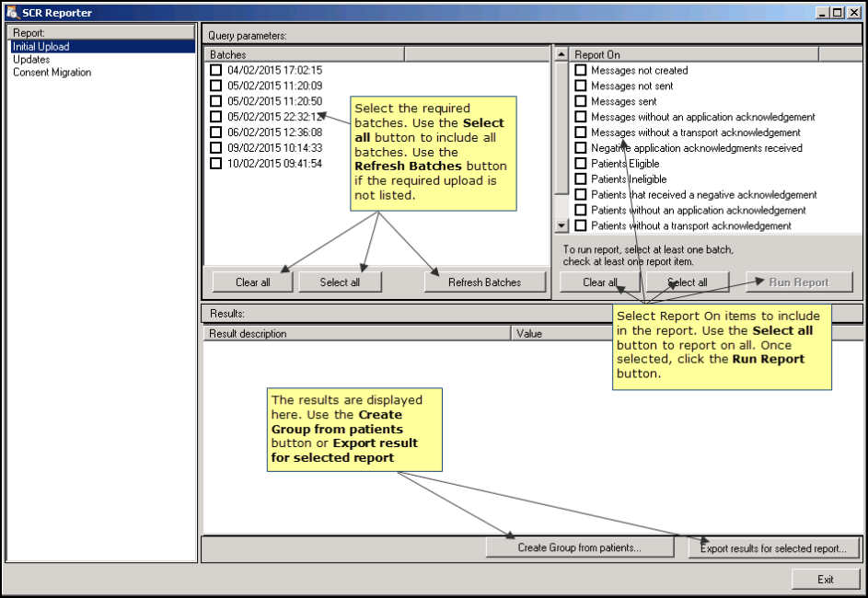This screenshot has height=598, width=868.
Task: Choose Consent Migration report
Action: (52, 73)
